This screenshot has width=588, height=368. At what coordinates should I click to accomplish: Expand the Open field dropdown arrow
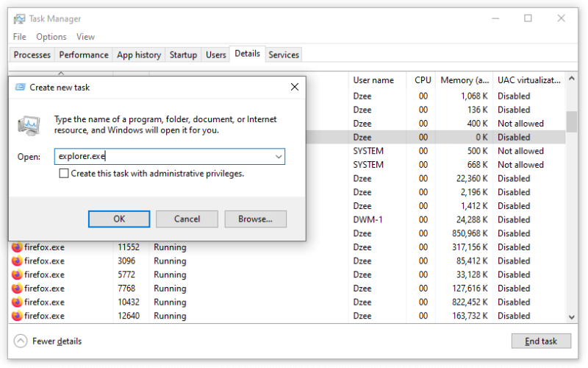coord(279,157)
